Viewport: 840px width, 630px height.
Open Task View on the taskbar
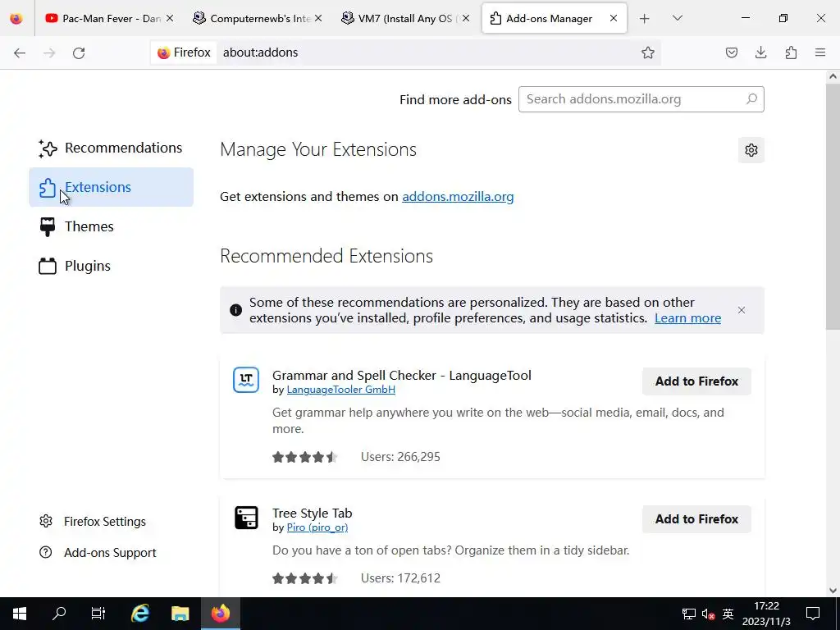tap(98, 614)
